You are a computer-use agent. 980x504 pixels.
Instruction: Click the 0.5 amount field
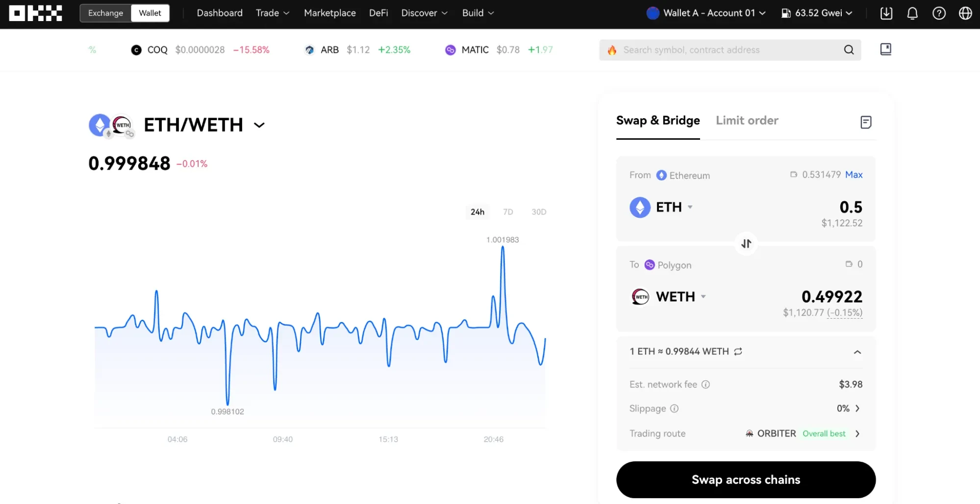click(x=851, y=207)
